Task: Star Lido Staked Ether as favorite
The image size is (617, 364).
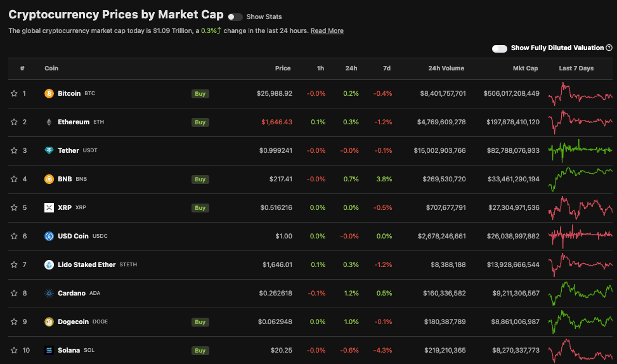Action: [14, 264]
